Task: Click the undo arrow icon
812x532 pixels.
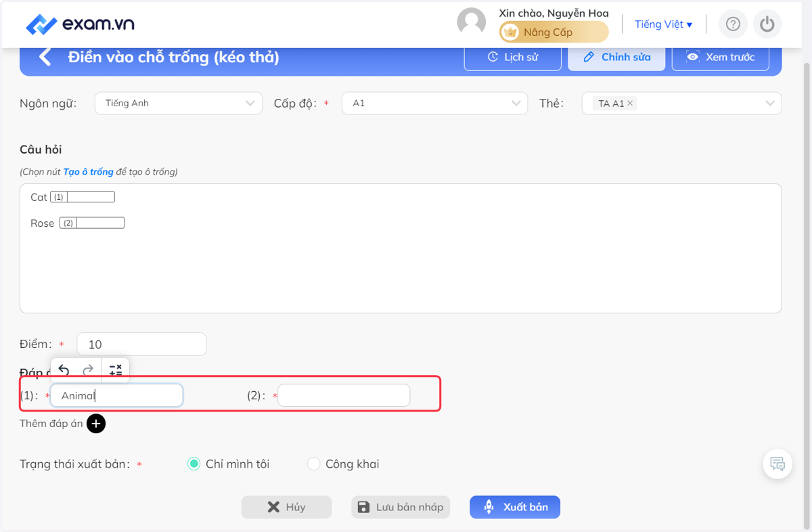Action: tap(64, 370)
